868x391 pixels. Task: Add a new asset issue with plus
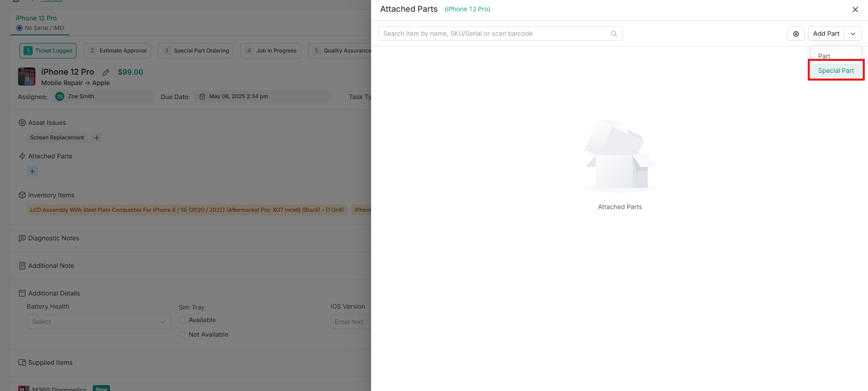96,138
